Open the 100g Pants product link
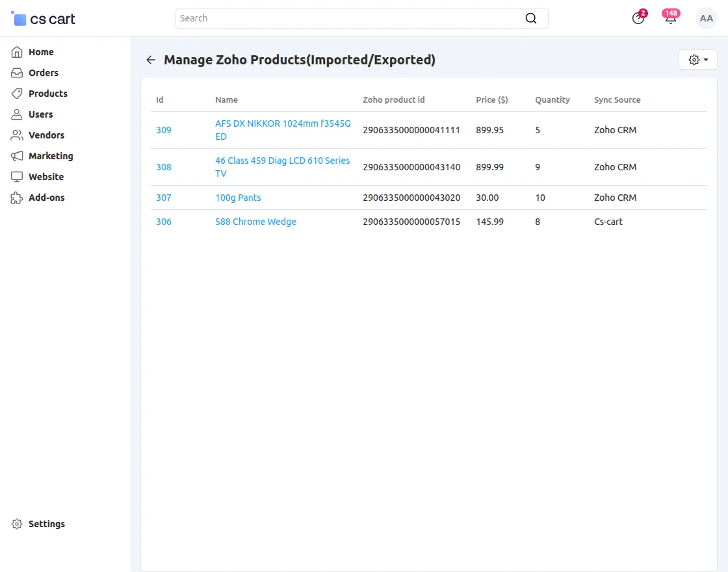Screen dimensions: 728x572 (x=238, y=198)
